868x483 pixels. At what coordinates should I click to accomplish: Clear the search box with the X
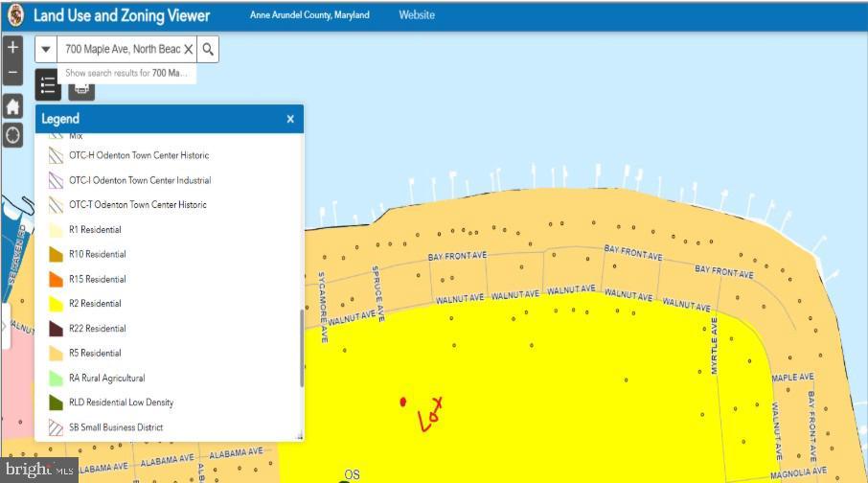pyautogui.click(x=188, y=49)
